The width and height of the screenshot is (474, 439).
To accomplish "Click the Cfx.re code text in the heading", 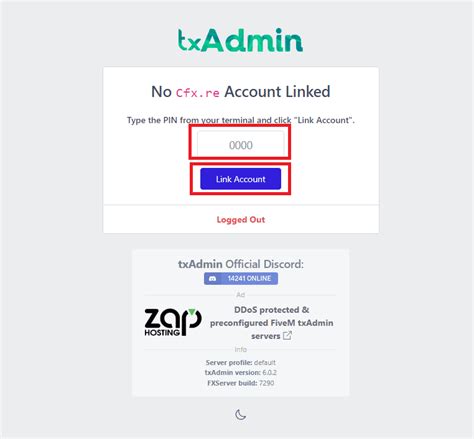I will tap(197, 93).
